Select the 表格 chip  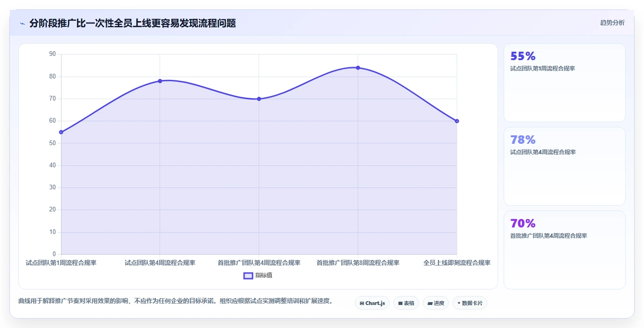click(x=406, y=303)
